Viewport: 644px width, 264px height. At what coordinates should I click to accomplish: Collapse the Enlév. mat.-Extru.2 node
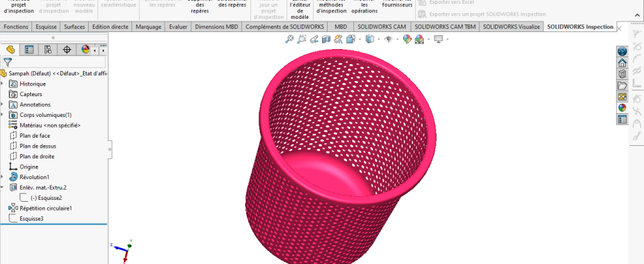click(x=3, y=187)
